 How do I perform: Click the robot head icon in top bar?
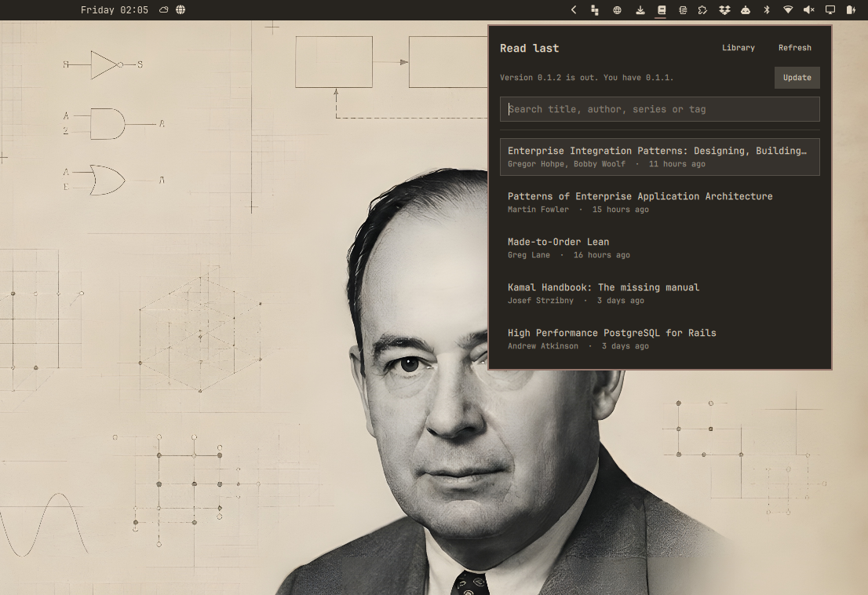pyautogui.click(x=746, y=10)
